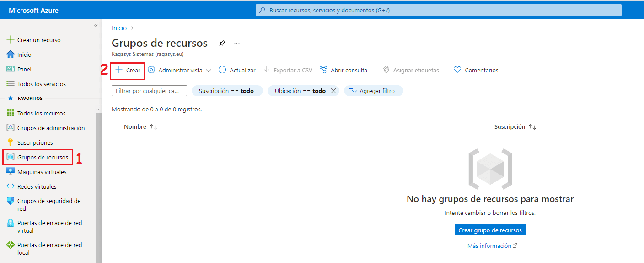Click the Grupos de administración icon
The width and height of the screenshot is (644, 263).
tap(11, 128)
